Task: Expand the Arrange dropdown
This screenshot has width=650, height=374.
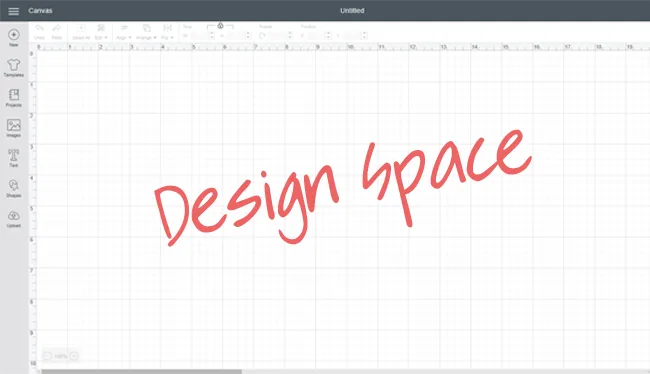Action: pyautogui.click(x=146, y=32)
